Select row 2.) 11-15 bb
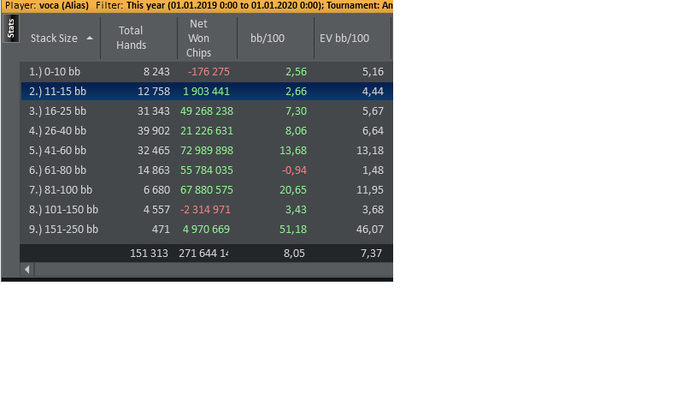The height and width of the screenshot is (394, 700). 206,91
